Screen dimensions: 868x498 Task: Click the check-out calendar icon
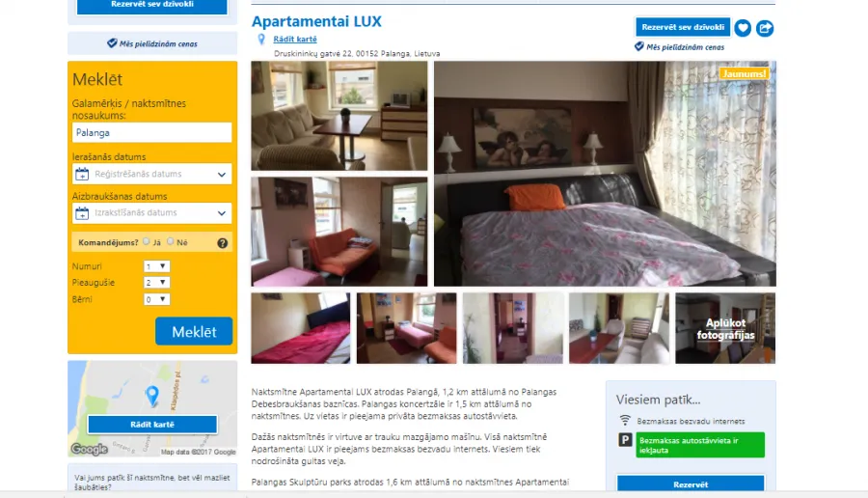(x=82, y=213)
